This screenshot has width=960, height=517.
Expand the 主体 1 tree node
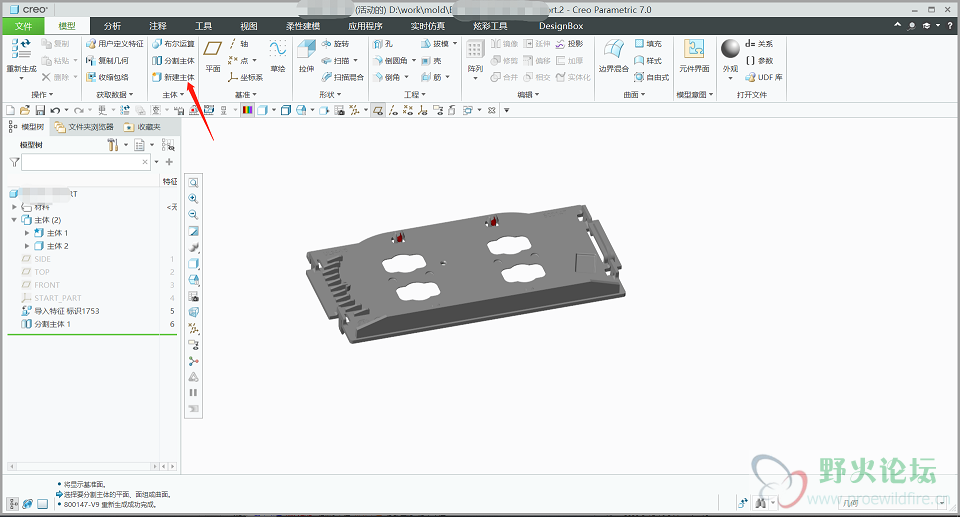tap(26, 233)
